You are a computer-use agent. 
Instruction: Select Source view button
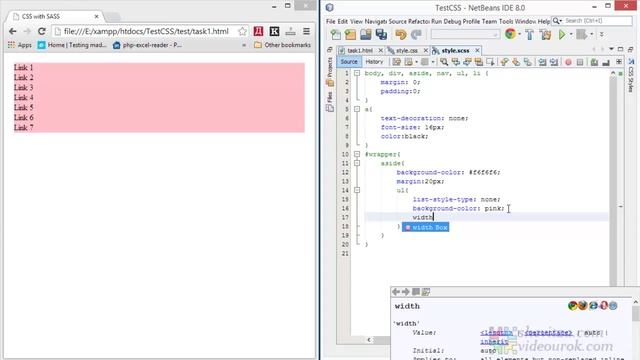click(349, 62)
